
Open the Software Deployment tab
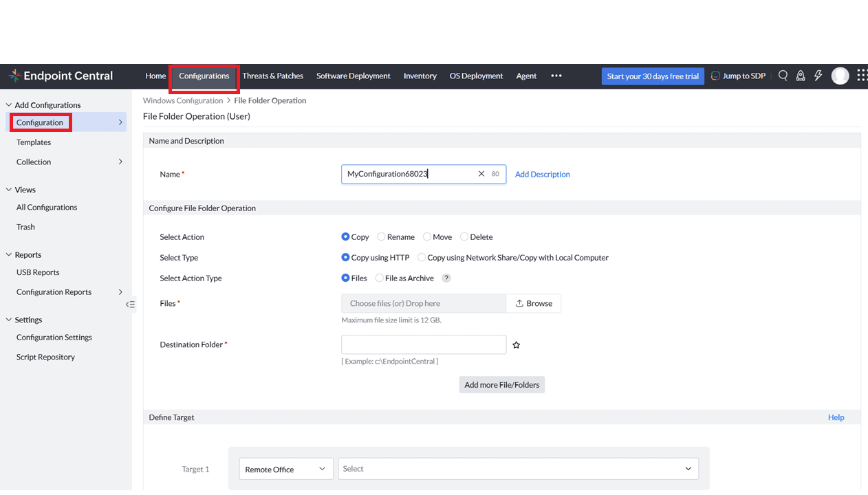click(354, 76)
